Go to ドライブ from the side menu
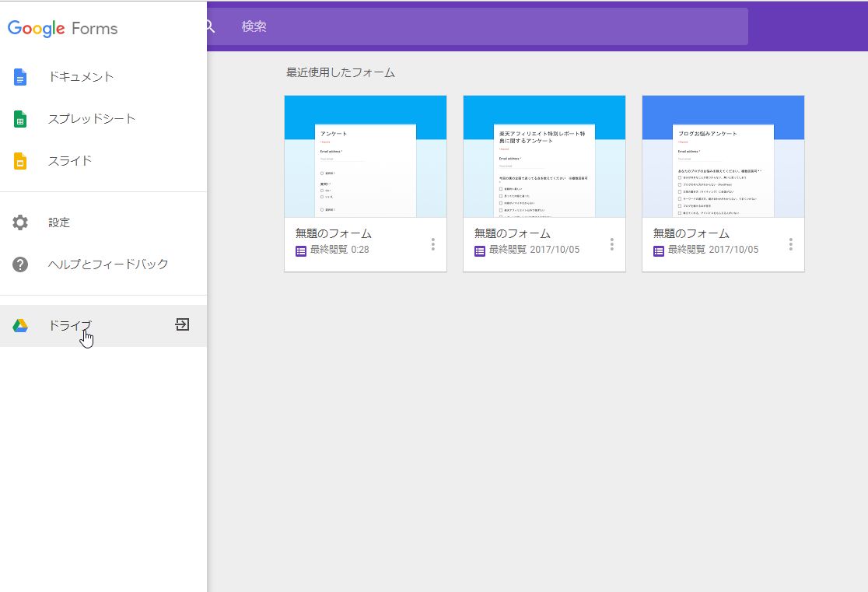868x592 pixels. pyautogui.click(x=103, y=326)
